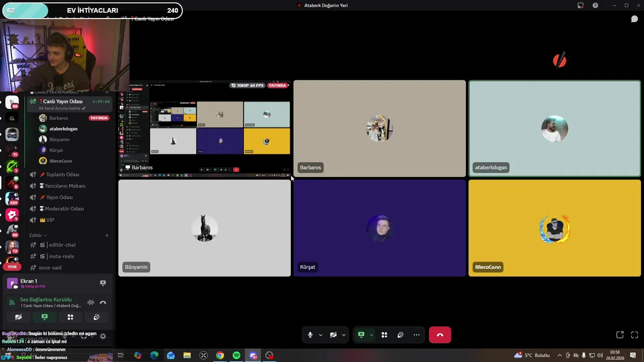The image size is (644, 362).
Task: Open user settings gear icon
Action: coord(103,336)
